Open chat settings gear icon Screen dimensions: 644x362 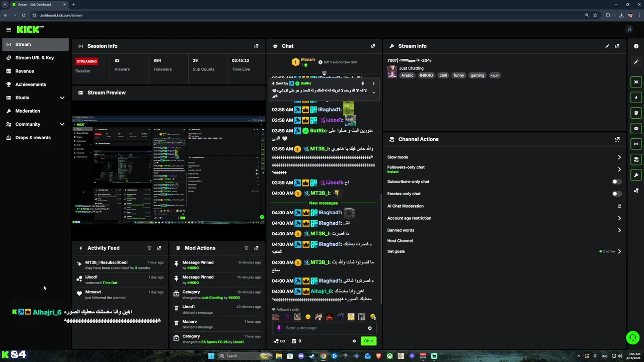click(354, 341)
